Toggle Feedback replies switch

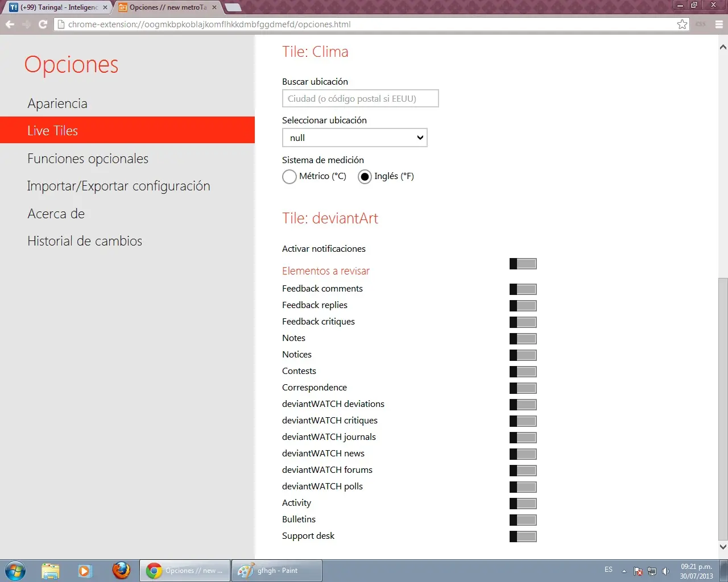523,306
